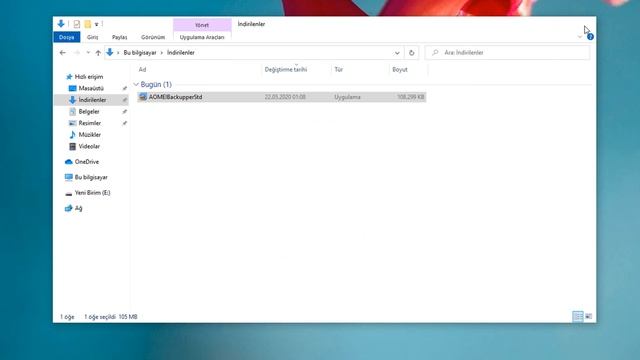
Task: Sort by the Ad column header
Action: [x=142, y=69]
